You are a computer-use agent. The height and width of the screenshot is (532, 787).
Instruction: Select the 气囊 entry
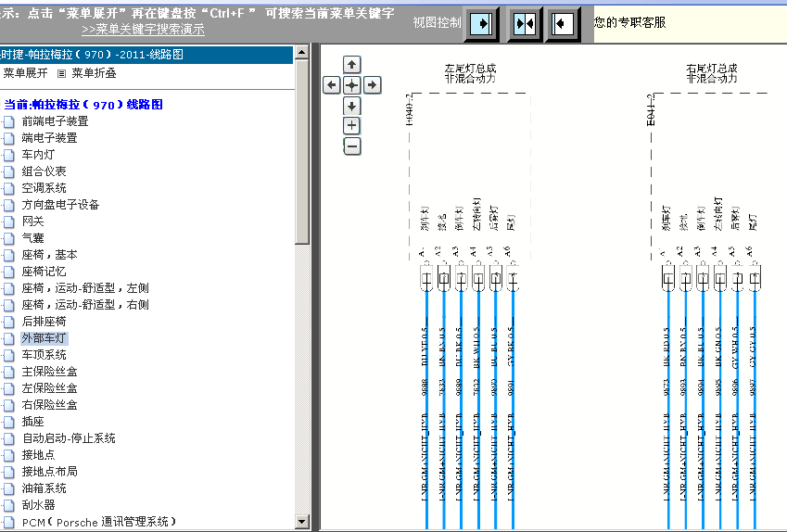(32, 238)
